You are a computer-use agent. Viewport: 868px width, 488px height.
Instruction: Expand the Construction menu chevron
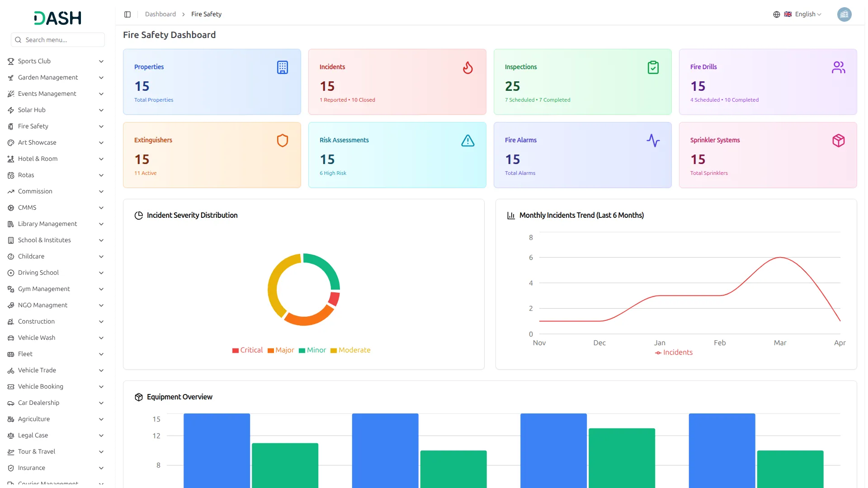pos(101,322)
